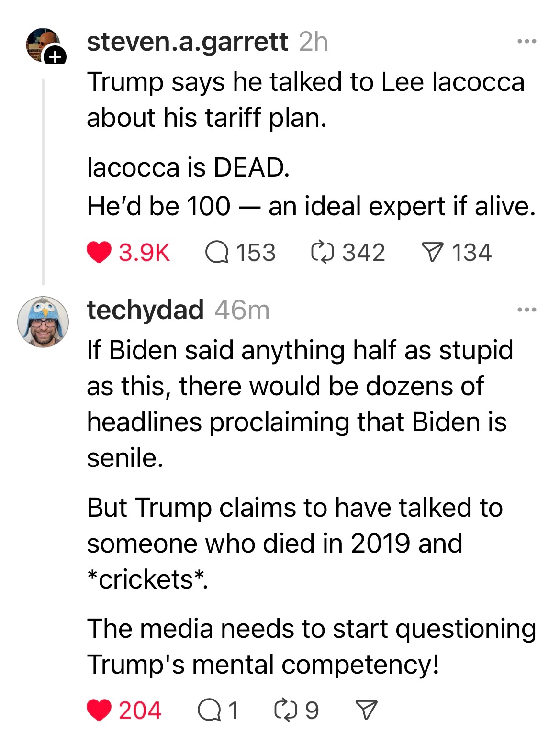Unlike techydad's reply with heart icon

pyautogui.click(x=99, y=710)
